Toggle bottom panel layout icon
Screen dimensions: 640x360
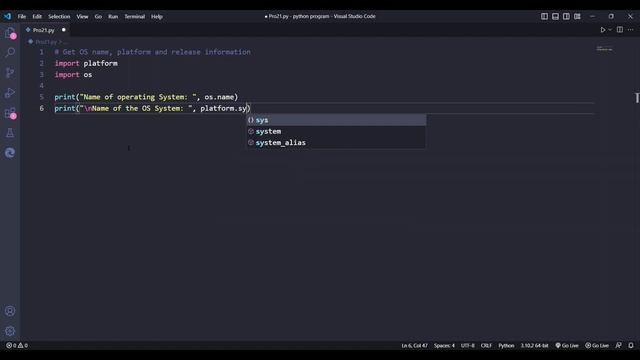click(555, 16)
